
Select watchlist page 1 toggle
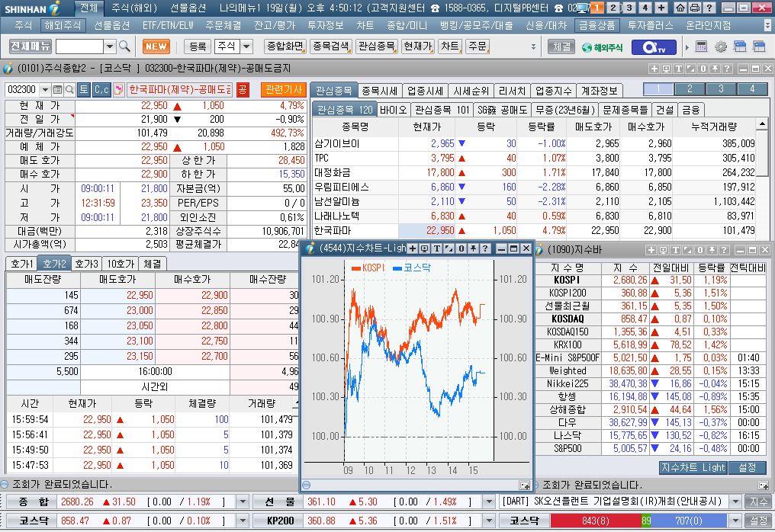(x=658, y=89)
